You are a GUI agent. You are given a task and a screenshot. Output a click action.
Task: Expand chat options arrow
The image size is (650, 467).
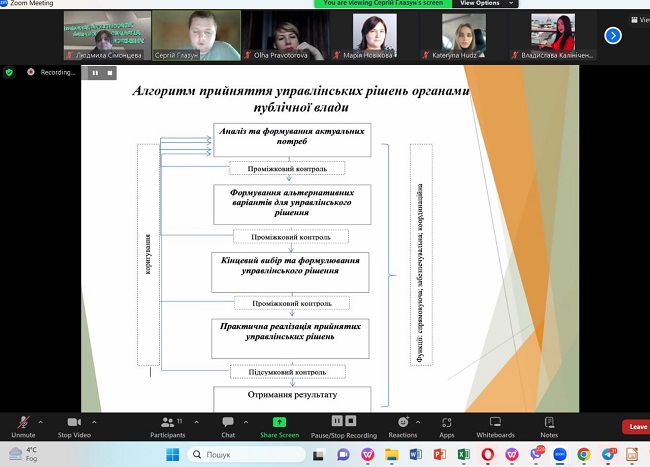246,422
